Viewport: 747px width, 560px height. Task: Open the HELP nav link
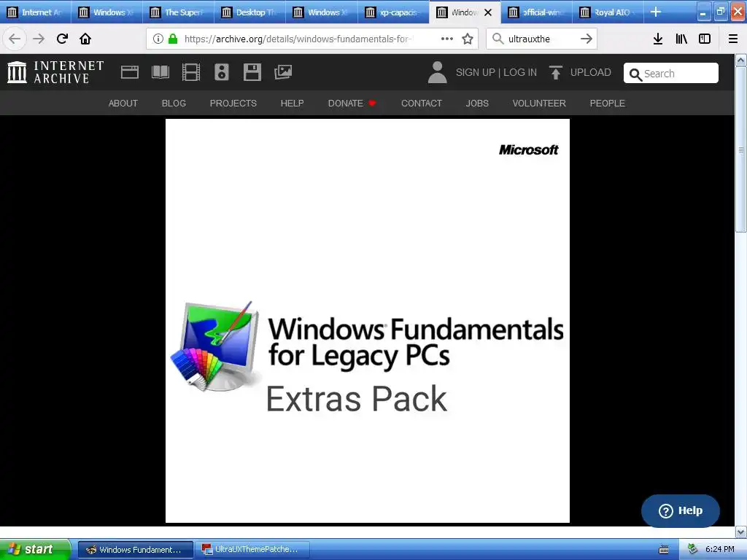tap(292, 104)
